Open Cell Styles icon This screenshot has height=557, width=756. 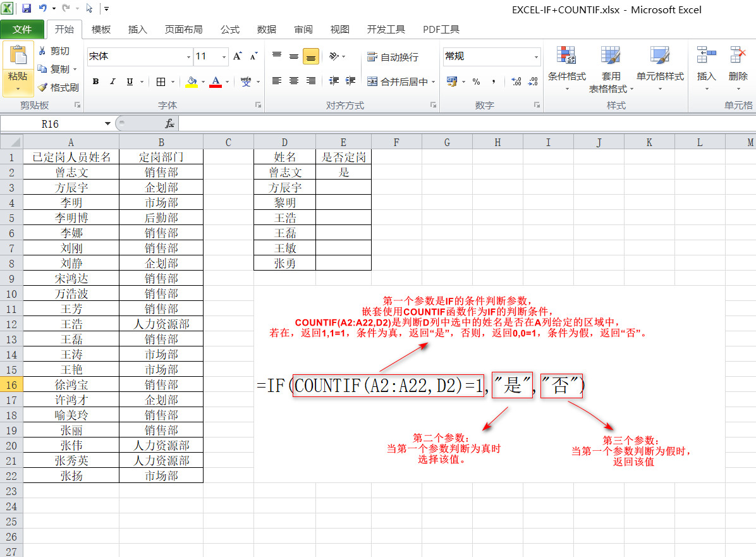(x=659, y=56)
